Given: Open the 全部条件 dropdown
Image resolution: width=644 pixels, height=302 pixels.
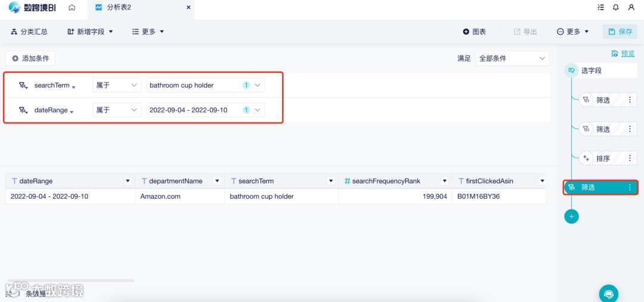Looking at the screenshot, I should tap(513, 58).
